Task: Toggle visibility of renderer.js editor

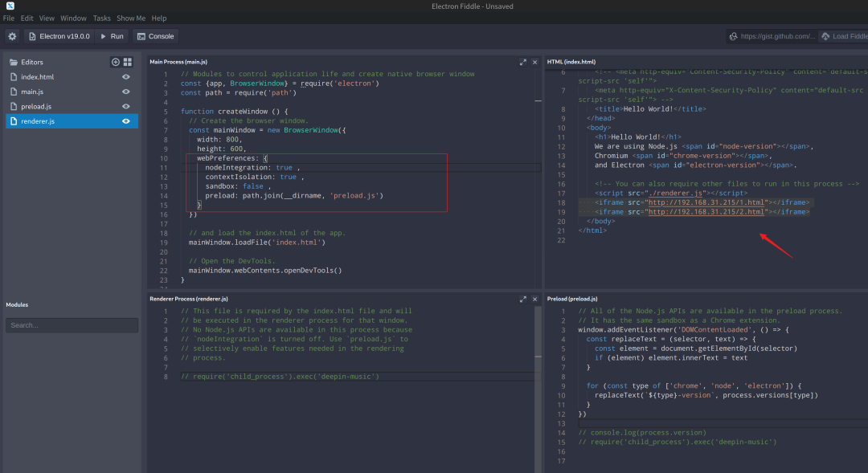Action: pyautogui.click(x=126, y=121)
